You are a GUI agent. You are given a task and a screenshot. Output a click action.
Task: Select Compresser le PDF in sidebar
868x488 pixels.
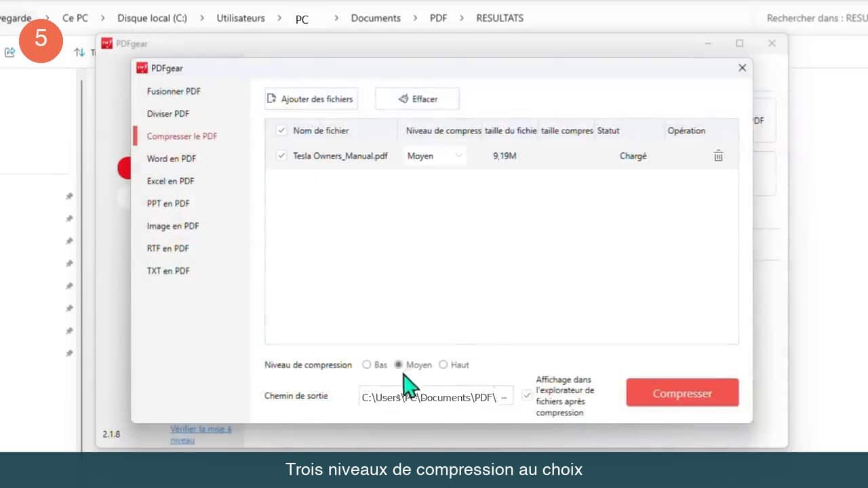click(182, 136)
